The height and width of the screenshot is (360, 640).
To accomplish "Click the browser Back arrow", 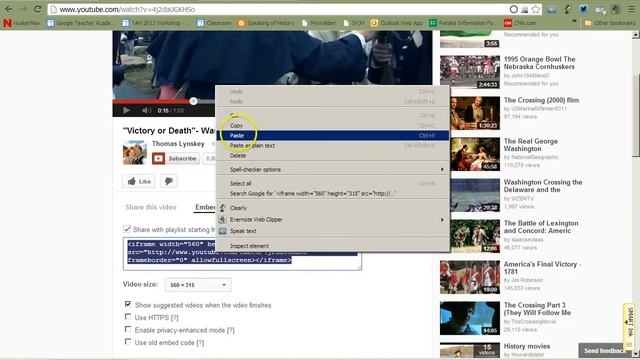I will click(x=9, y=9).
